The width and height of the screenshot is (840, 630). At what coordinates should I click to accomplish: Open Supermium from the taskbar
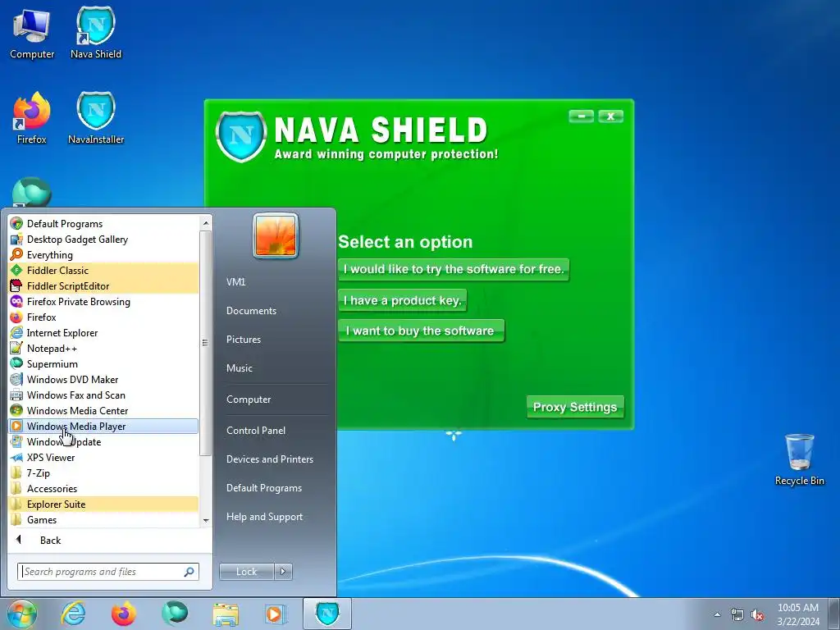[175, 614]
